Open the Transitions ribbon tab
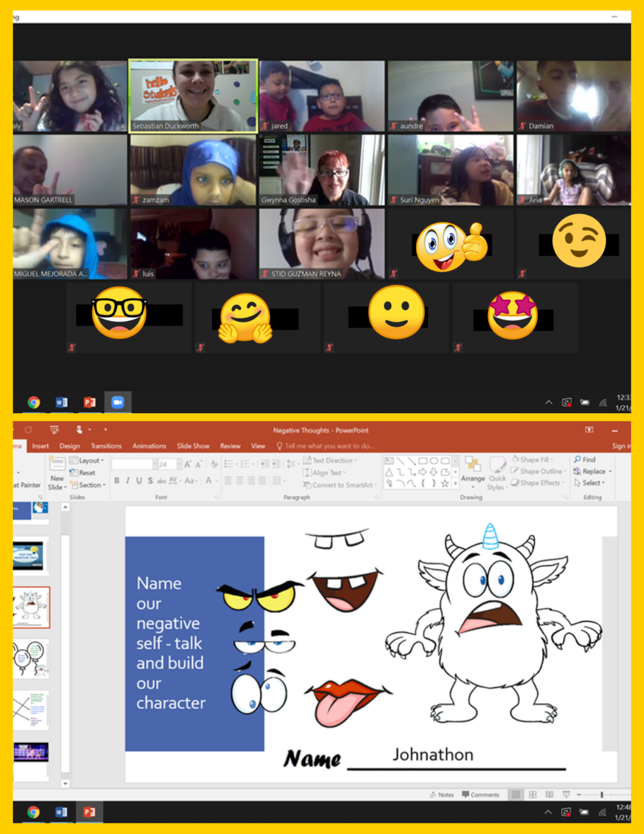 click(106, 446)
